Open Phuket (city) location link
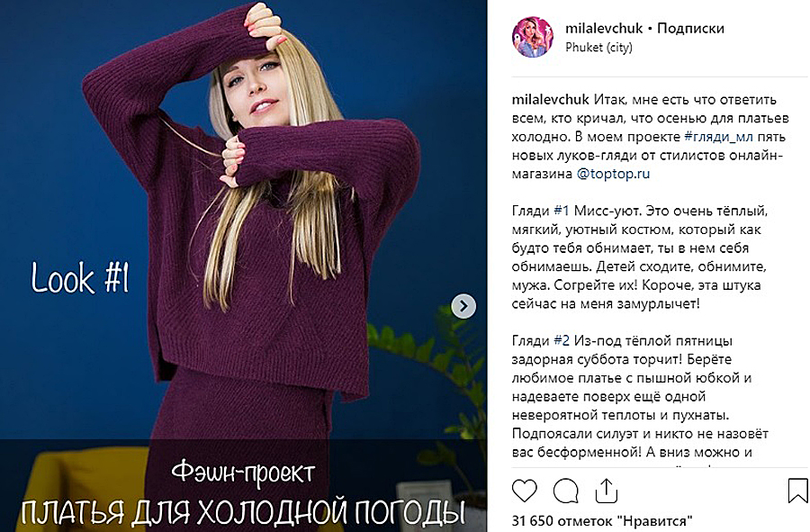The width and height of the screenshot is (810, 532). (x=598, y=48)
